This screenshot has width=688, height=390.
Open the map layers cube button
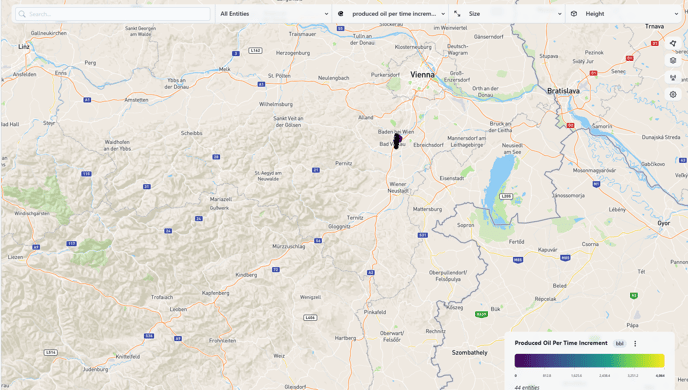pos(673,60)
